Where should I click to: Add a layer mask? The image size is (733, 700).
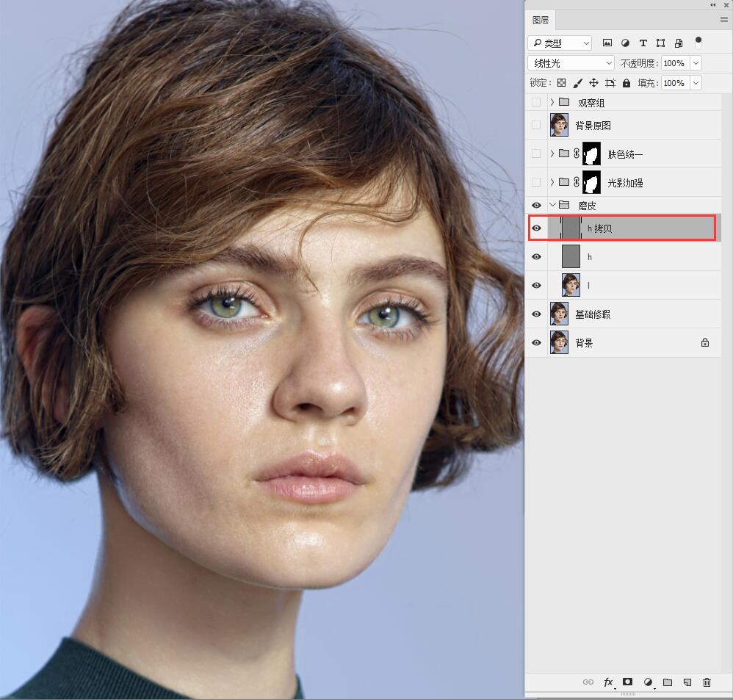[627, 682]
